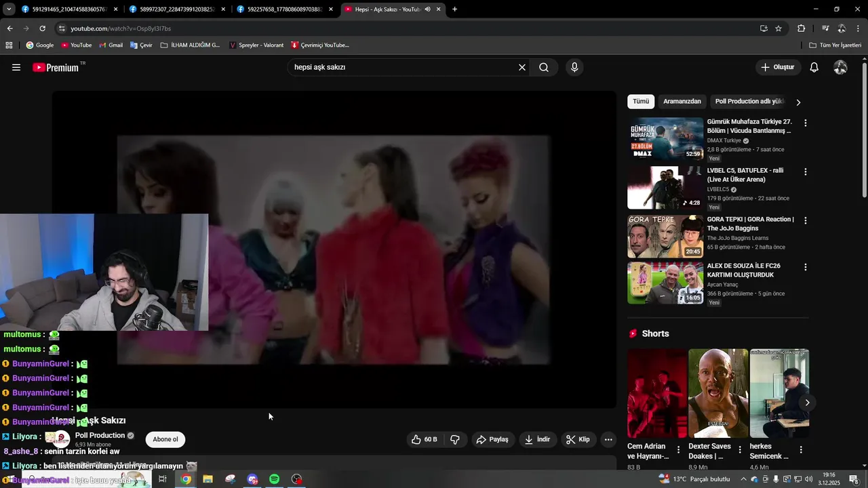Open Tüm Yer İşaretleri folder

[x=835, y=45]
